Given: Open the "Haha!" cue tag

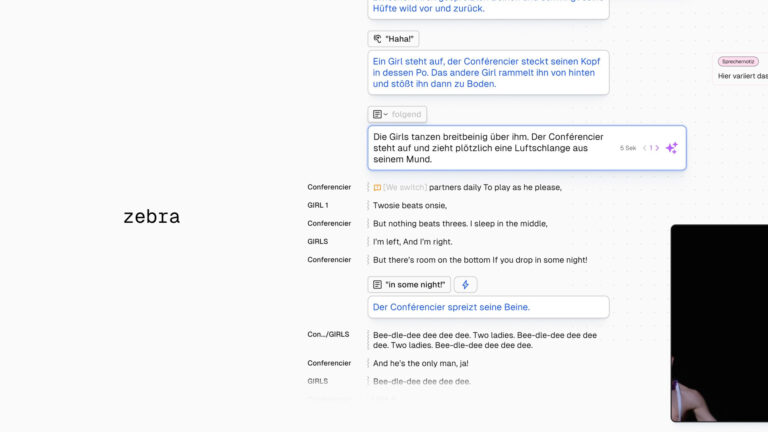Looking at the screenshot, I should [393, 39].
